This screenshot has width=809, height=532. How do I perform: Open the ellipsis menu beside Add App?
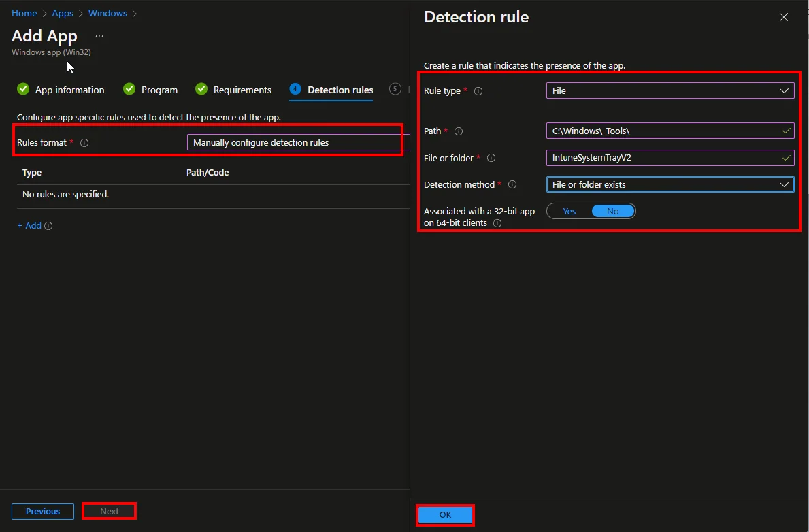99,36
